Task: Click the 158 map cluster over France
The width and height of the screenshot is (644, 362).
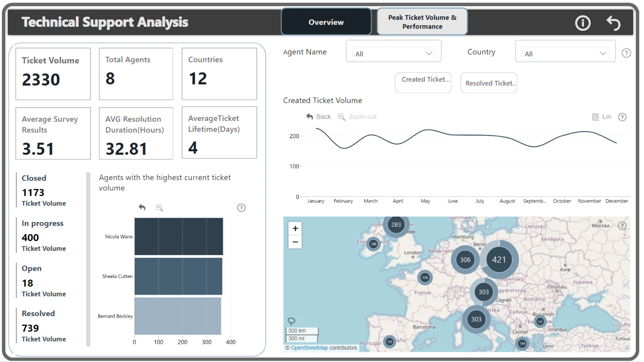Action: point(425,278)
